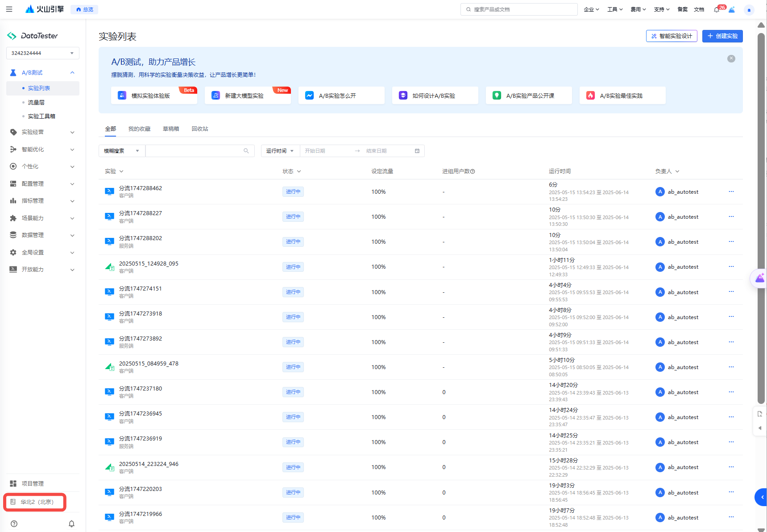The width and height of the screenshot is (767, 532).
Task: Open the 模糊搜索 search type dropdown
Action: (x=122, y=151)
